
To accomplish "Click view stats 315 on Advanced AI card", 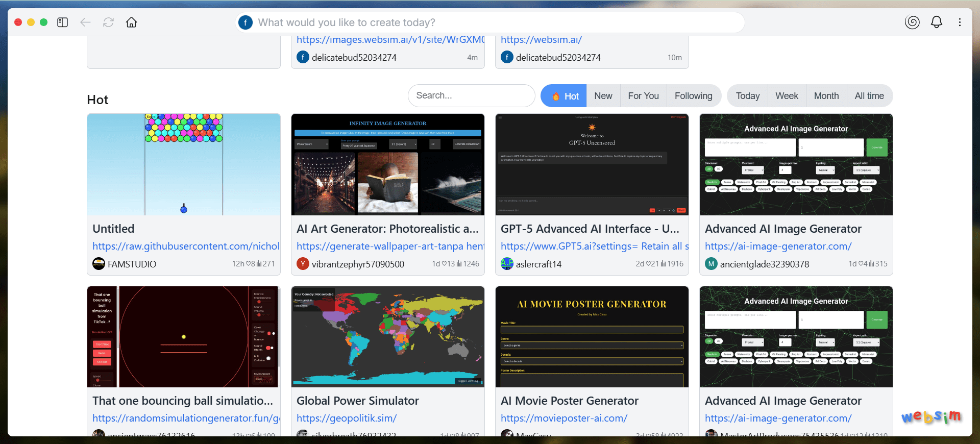I will tap(878, 264).
